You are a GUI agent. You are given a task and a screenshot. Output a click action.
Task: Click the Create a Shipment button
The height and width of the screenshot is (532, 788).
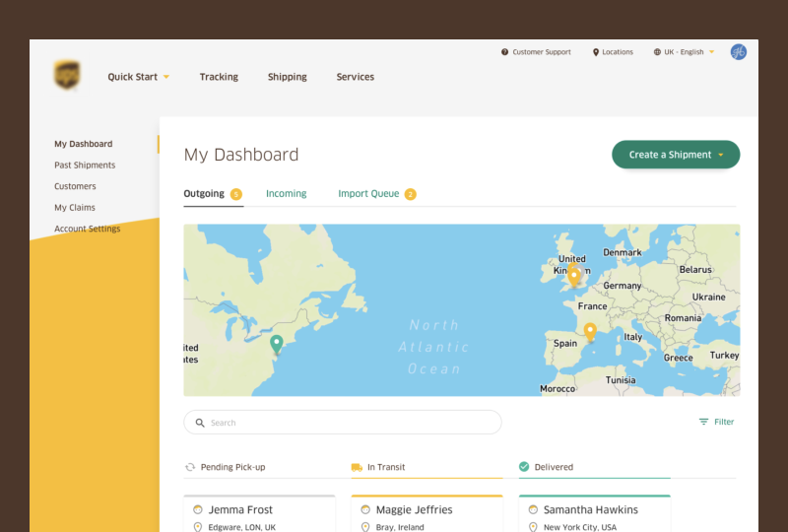(676, 155)
